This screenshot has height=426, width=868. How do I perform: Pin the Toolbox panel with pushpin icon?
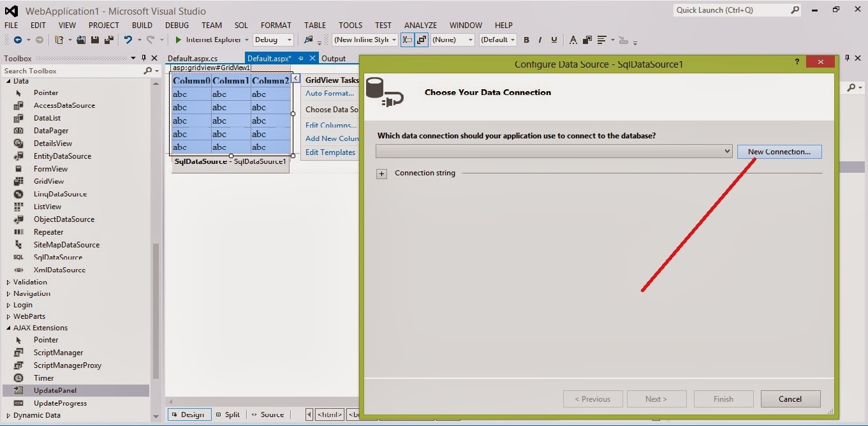[x=143, y=58]
